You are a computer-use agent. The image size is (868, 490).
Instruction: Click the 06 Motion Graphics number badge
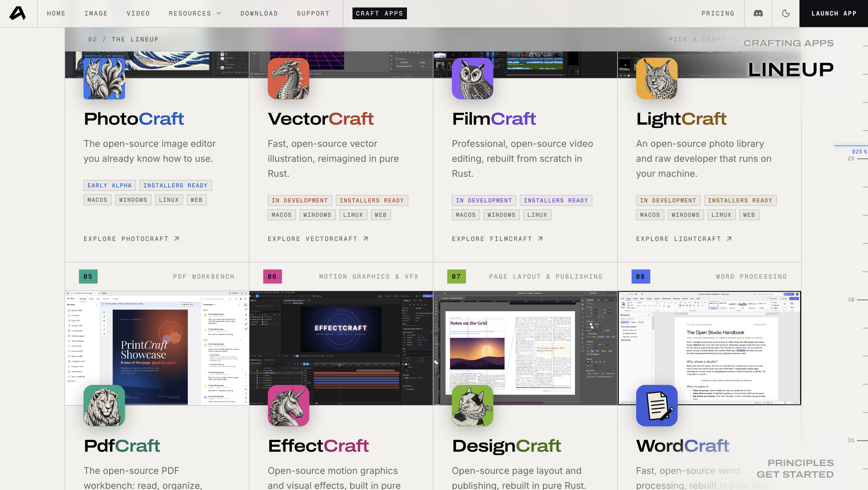coord(272,276)
